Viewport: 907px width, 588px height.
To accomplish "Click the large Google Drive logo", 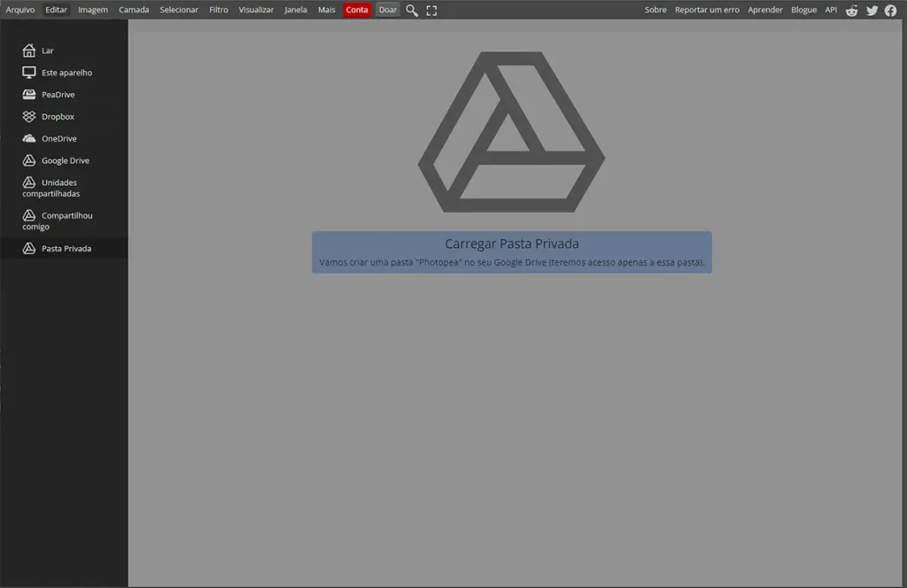I will pos(511,132).
